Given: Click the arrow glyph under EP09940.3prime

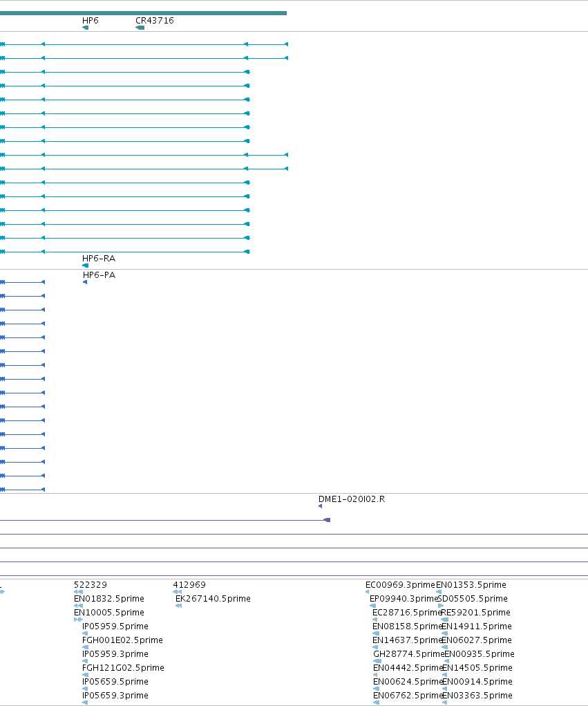Looking at the screenshot, I should [x=372, y=606].
